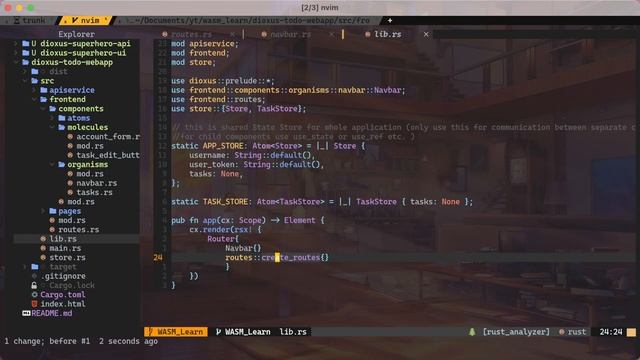The width and height of the screenshot is (640, 360).
Task: Open the lib.rs buffer tab
Action: (387, 34)
